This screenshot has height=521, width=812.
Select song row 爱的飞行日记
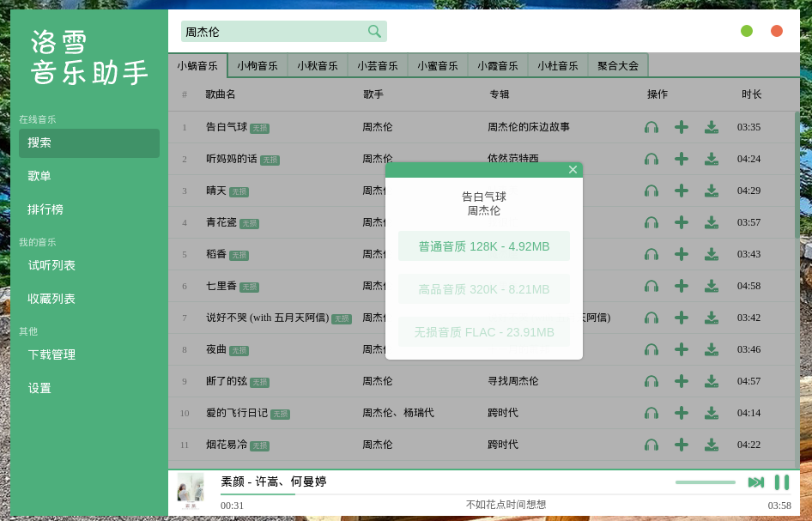pyautogui.click(x=482, y=413)
